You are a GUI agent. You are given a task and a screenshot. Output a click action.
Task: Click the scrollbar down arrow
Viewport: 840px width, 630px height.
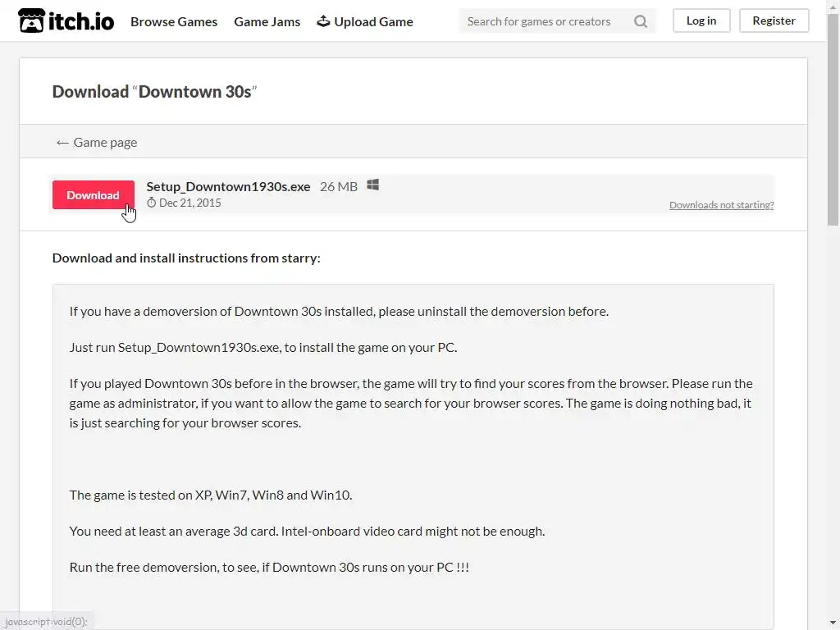point(833,623)
